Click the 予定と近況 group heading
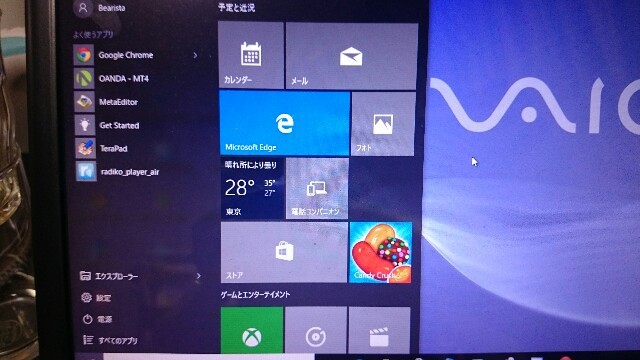640x360 pixels. 236,7
